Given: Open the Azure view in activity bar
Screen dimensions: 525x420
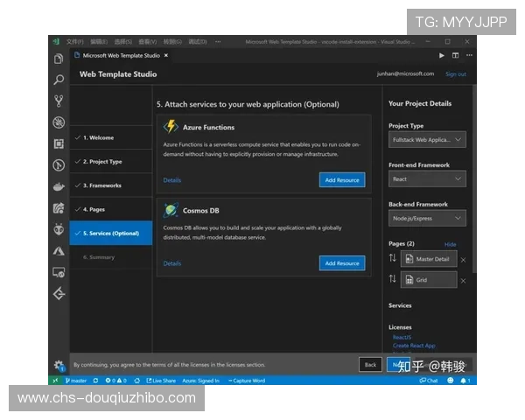Looking at the screenshot, I should 59,250.
